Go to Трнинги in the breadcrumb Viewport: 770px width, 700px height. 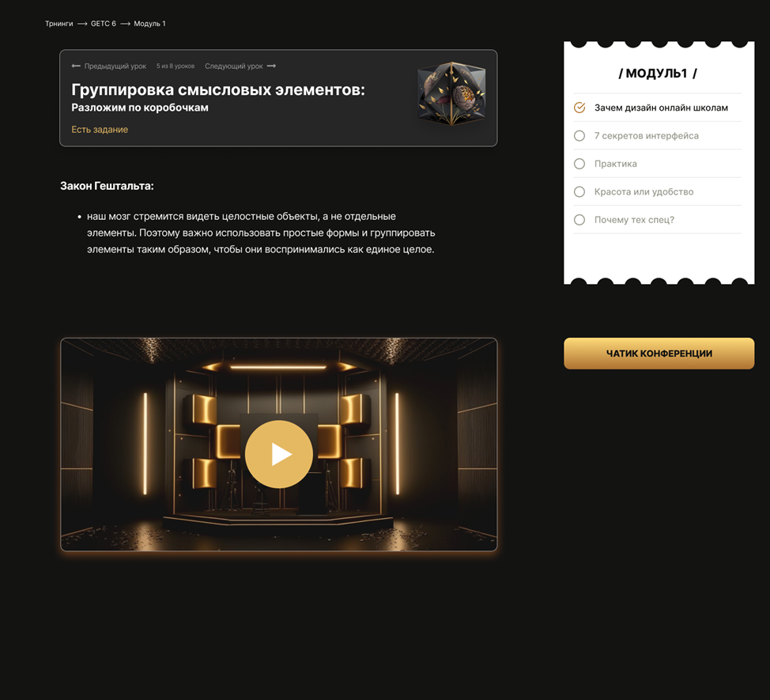coord(59,24)
